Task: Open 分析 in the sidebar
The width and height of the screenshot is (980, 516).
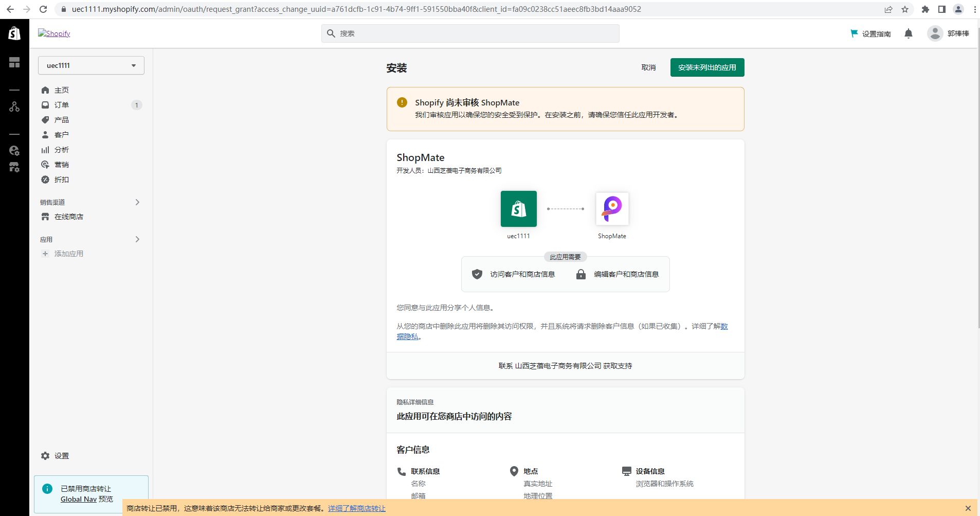Action: (62, 150)
